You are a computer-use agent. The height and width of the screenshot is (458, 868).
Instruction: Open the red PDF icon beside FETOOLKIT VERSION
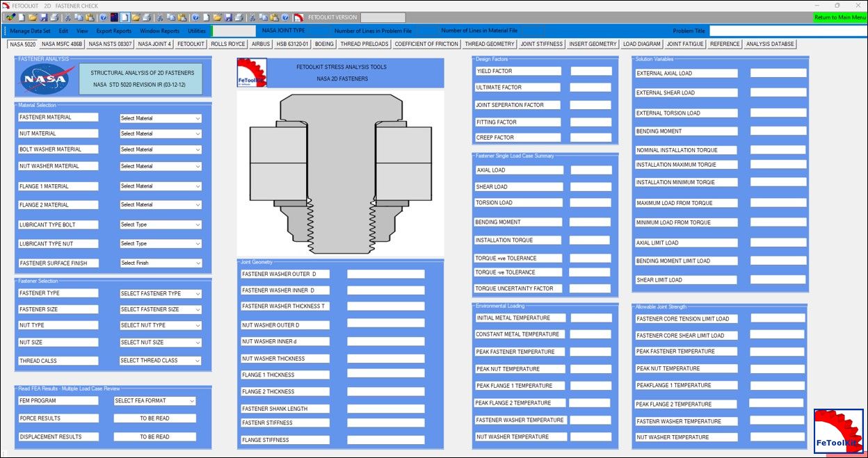click(x=298, y=17)
